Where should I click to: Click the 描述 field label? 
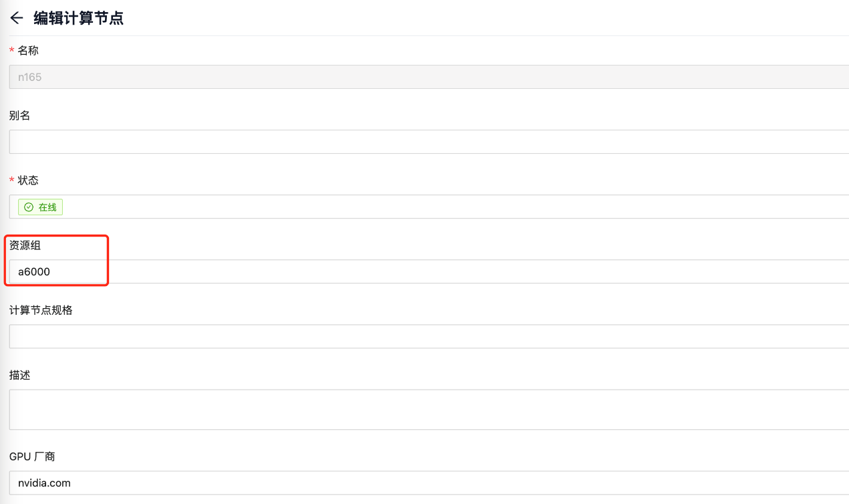pyautogui.click(x=20, y=375)
